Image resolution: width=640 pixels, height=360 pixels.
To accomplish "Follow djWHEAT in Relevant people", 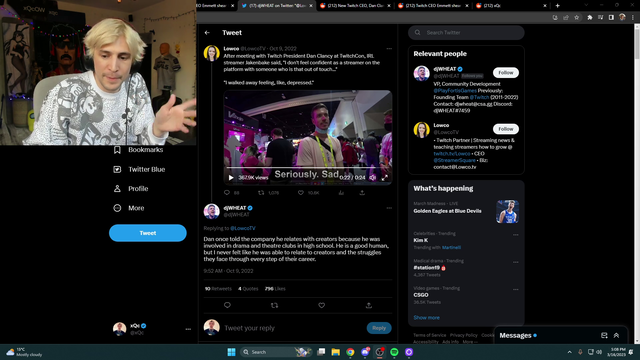I will 506,73.
